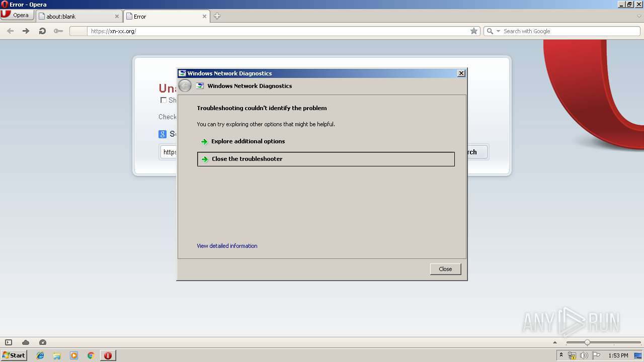Image resolution: width=644 pixels, height=362 pixels.
Task: Click the Google search icon on error page
Action: tap(163, 134)
